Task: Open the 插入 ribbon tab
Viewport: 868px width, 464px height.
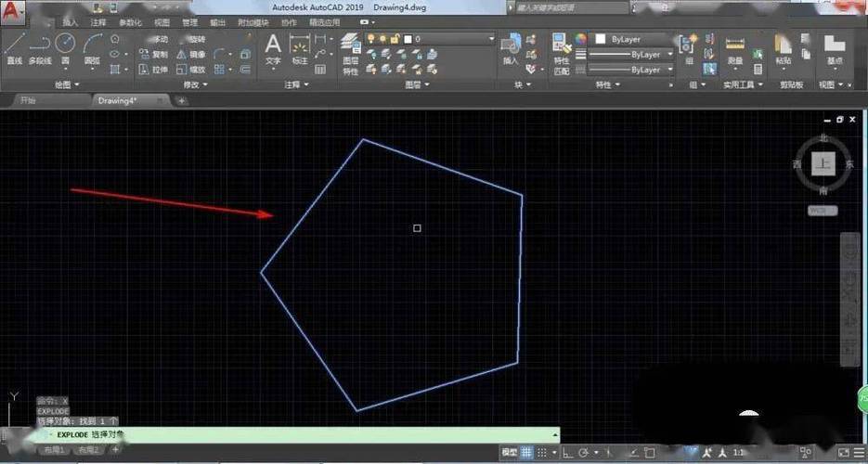Action: 70,21
